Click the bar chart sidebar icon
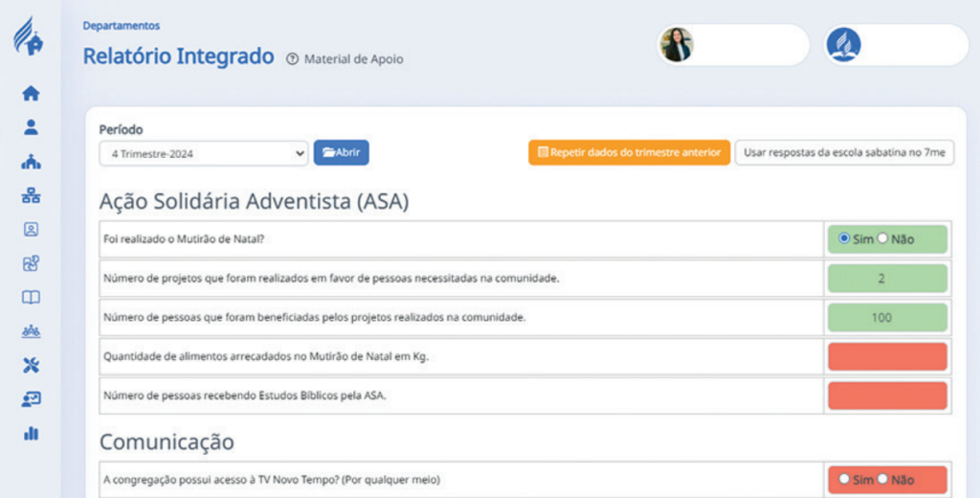Viewport: 980px width, 498px height. (31, 433)
